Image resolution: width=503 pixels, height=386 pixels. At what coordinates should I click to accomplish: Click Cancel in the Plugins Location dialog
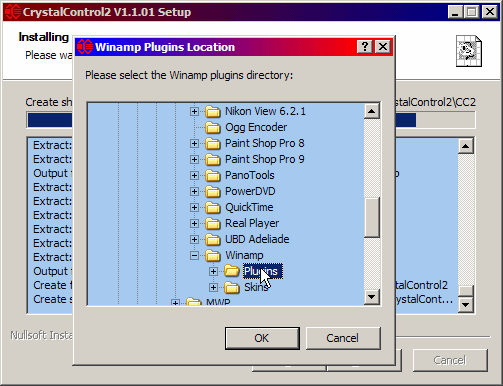343,338
